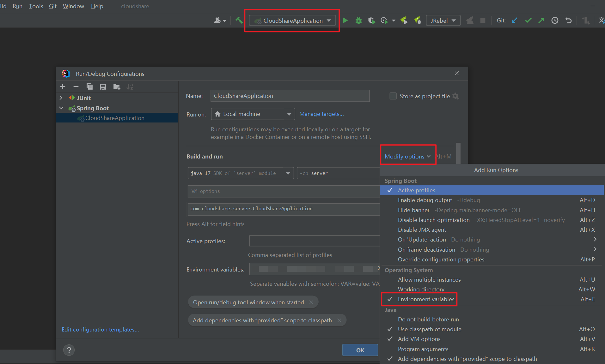Select CloudShareApplication in configuration tree
Image resolution: width=605 pixels, height=364 pixels.
coord(117,118)
